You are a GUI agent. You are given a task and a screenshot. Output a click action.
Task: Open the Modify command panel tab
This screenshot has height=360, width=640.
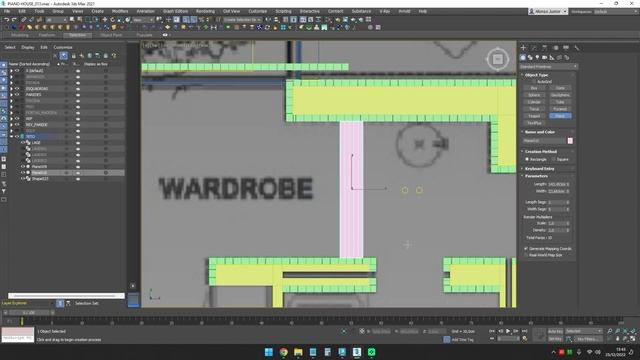point(534,48)
